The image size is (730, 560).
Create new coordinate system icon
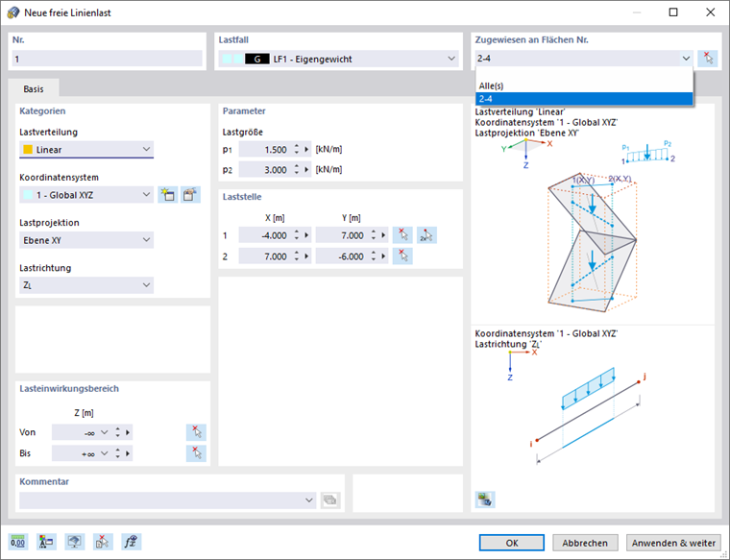(x=167, y=195)
